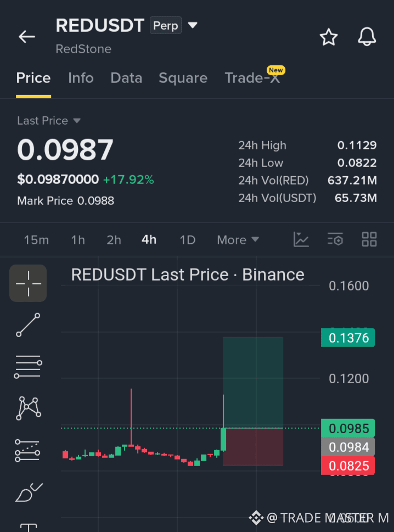This screenshot has height=532, width=394.
Task: Tap the Perp contract badge
Action: tap(166, 25)
